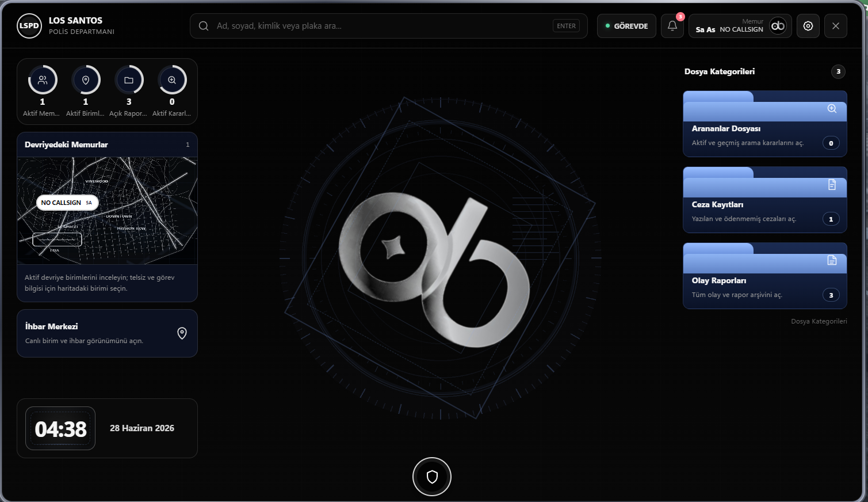The height and width of the screenshot is (502, 868).
Task: Click the LSPD circular logo
Action: pos(29,26)
